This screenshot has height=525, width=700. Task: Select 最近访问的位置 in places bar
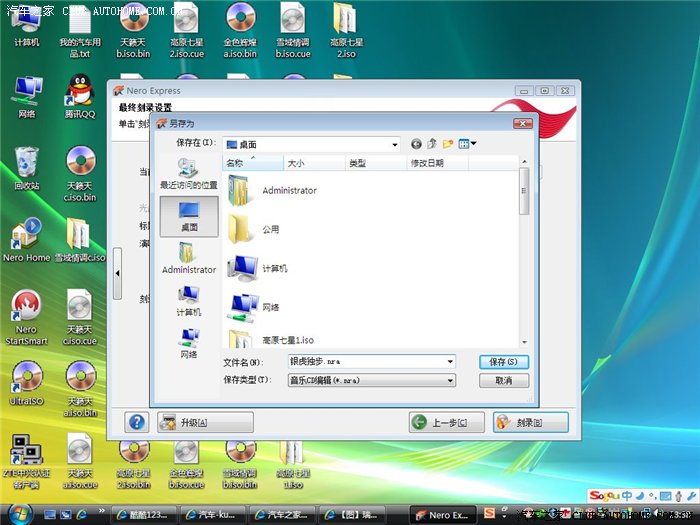[x=188, y=174]
